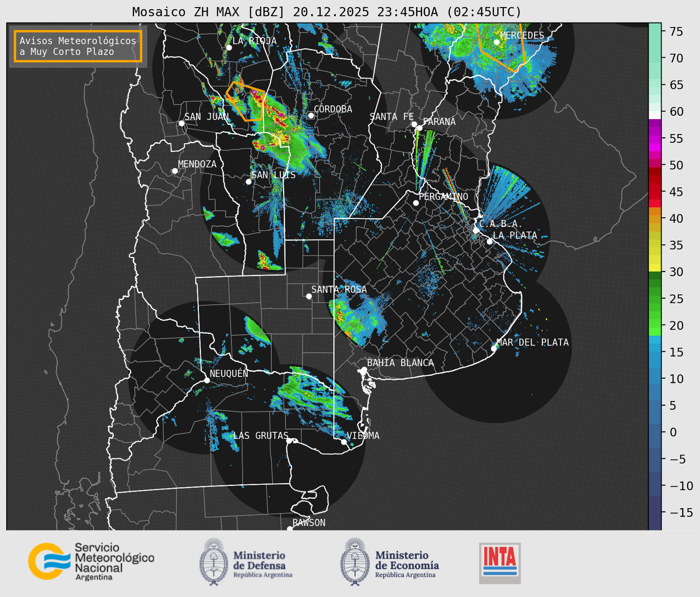Click the 0 label on the dBZ scale
700x597 pixels.
coord(673,432)
